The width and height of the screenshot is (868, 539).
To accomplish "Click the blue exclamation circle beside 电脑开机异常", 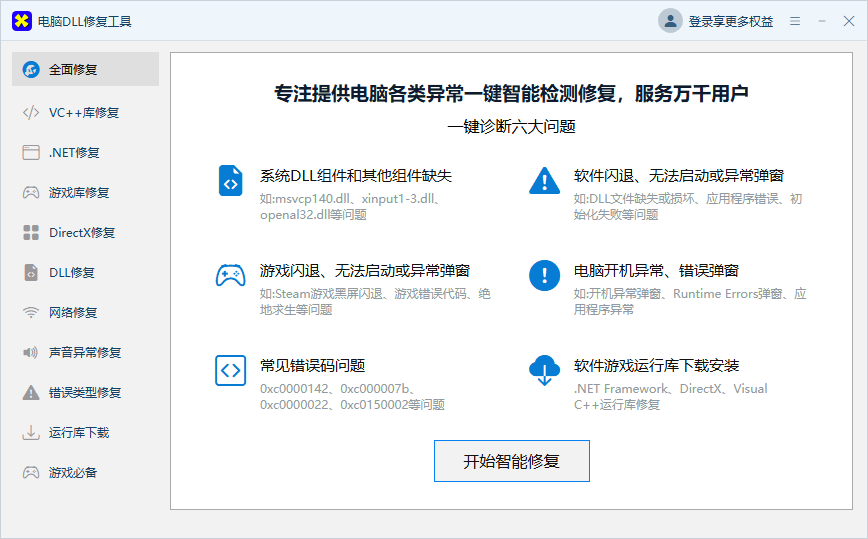I will pyautogui.click(x=545, y=275).
